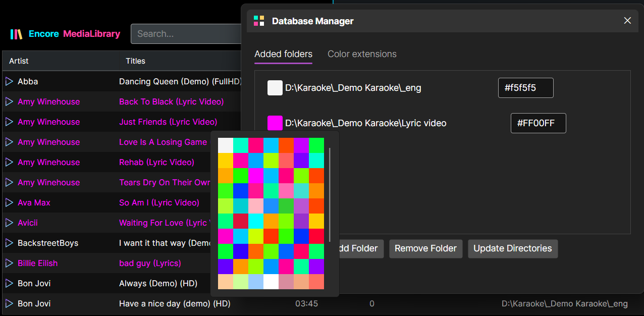The image size is (644, 316).
Task: Click the #f5f5f5 hex color field
Action: (525, 88)
